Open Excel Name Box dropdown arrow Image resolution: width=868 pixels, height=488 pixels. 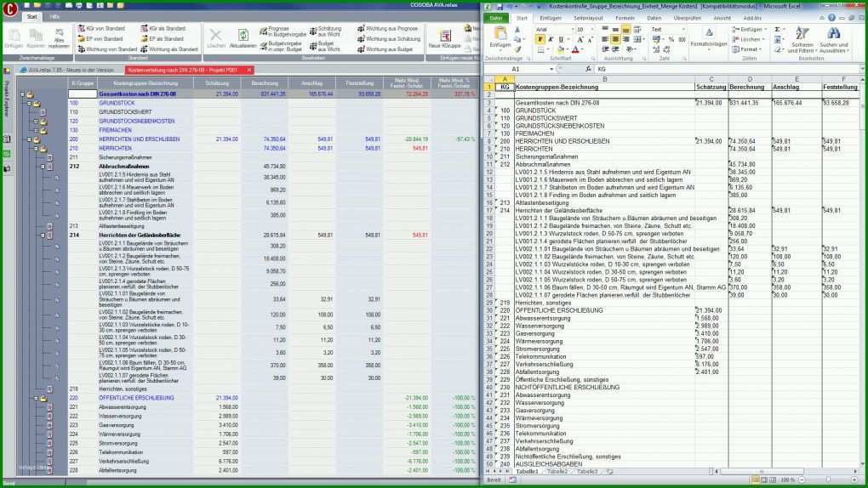coord(551,69)
